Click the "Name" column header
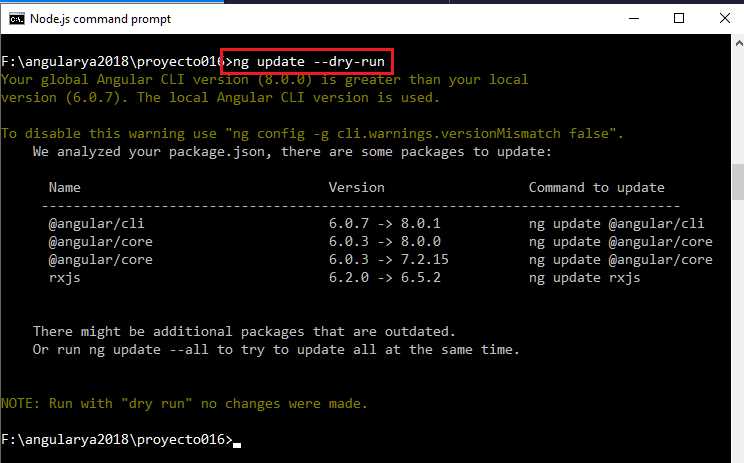The image size is (744, 463). 65,187
